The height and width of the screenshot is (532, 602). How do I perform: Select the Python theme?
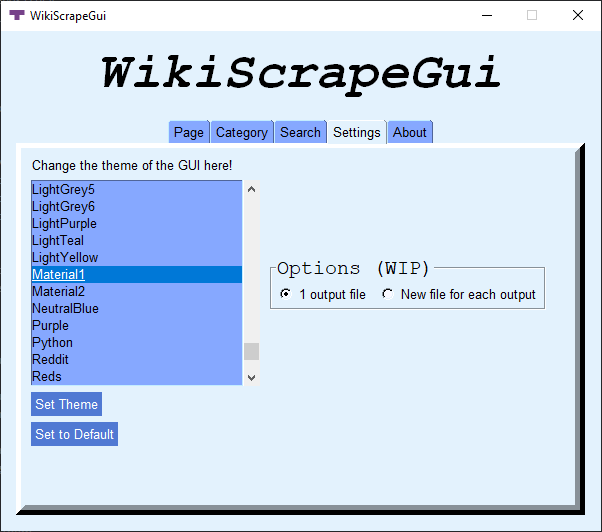[137, 342]
